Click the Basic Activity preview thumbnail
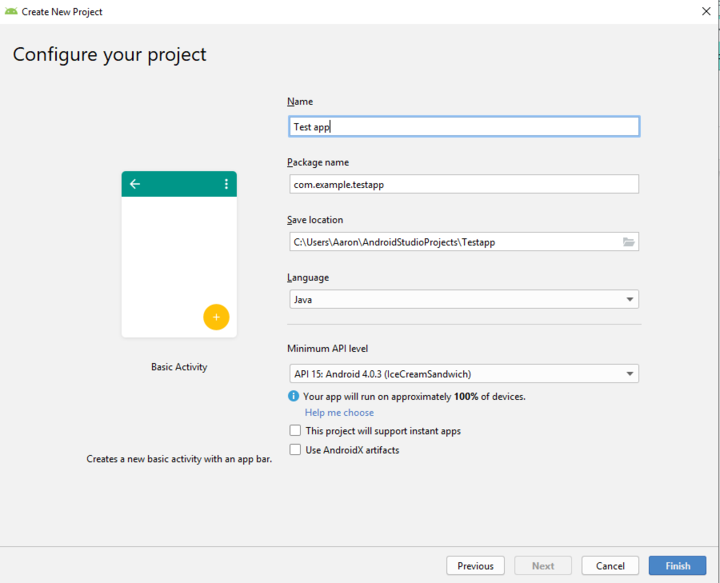Screen dimensions: 720x583 pyautogui.click(x=179, y=254)
